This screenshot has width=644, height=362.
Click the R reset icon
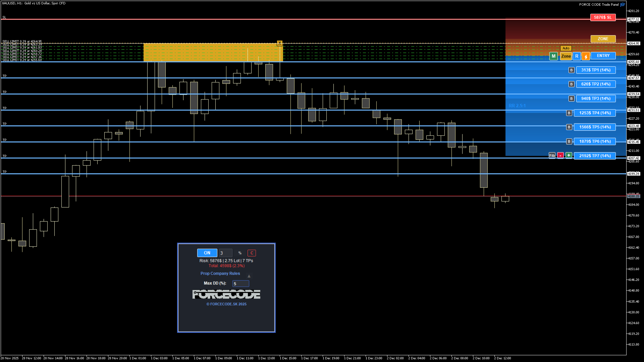click(x=577, y=56)
